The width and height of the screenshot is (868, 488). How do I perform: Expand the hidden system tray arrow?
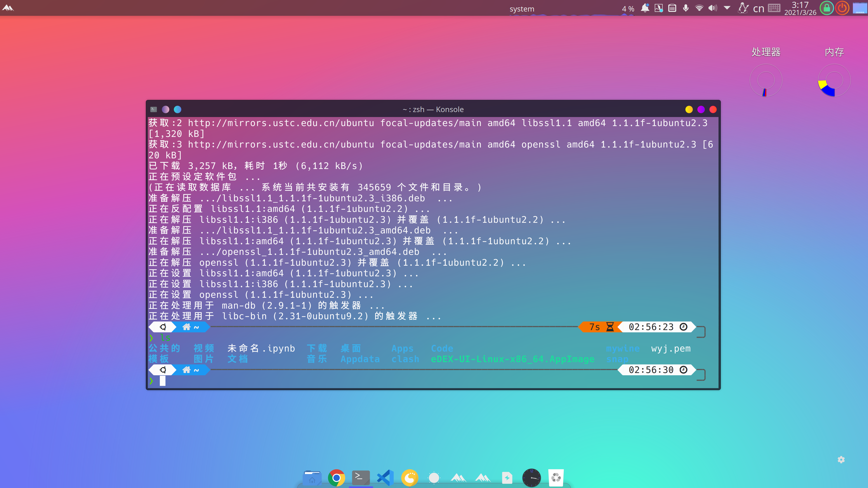coord(727,8)
